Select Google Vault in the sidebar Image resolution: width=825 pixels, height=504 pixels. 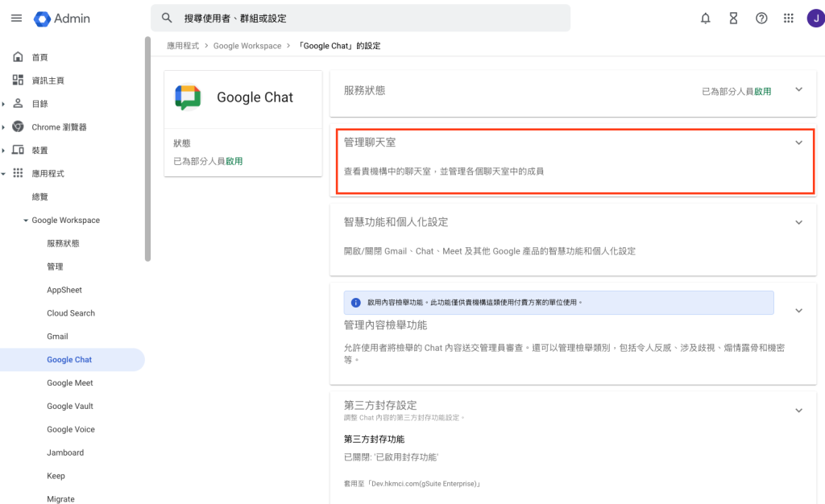point(70,406)
